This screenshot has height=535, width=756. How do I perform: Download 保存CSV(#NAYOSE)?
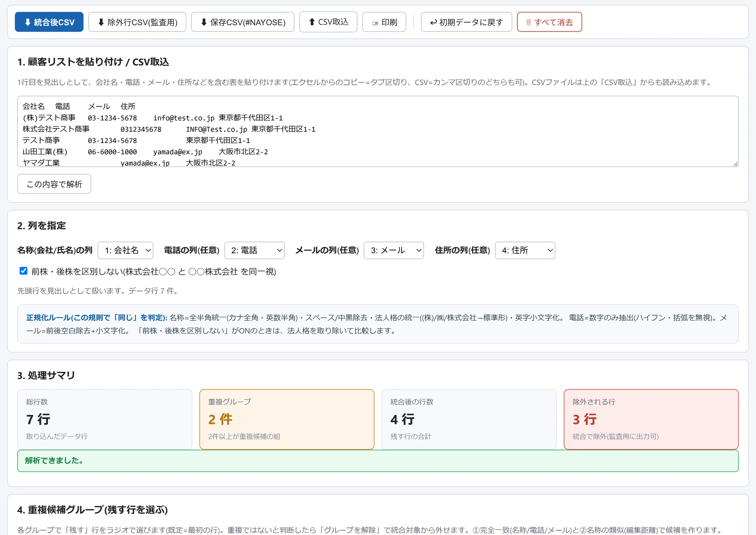[x=243, y=22]
